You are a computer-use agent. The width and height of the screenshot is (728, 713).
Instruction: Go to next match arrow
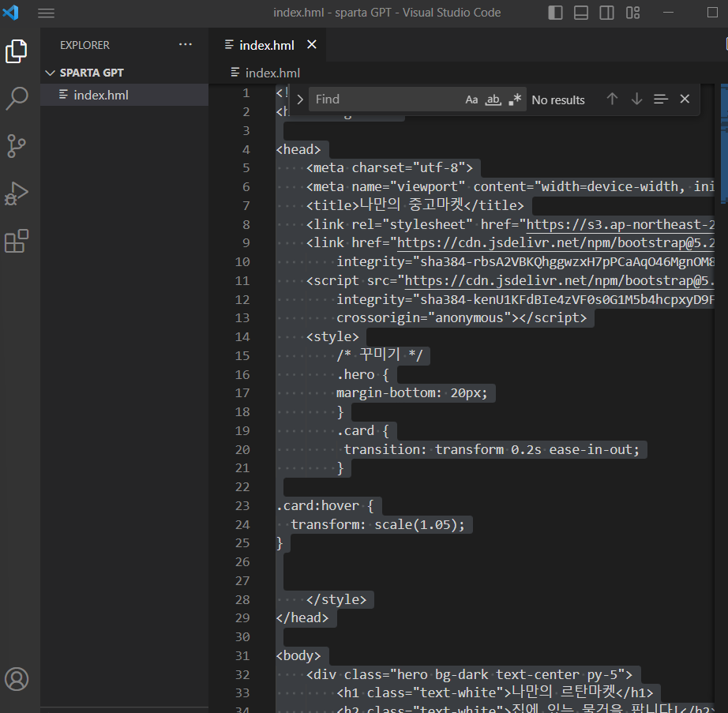click(636, 99)
